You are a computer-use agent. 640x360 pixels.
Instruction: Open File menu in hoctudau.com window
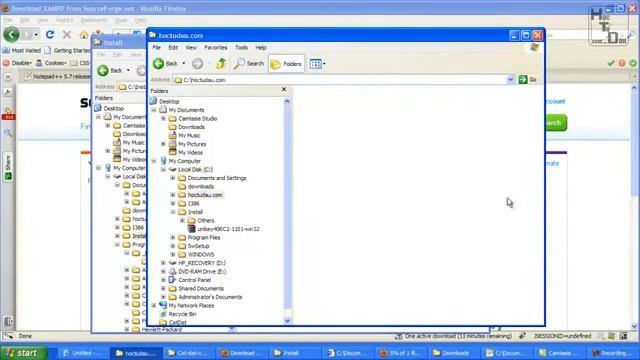pyautogui.click(x=156, y=48)
